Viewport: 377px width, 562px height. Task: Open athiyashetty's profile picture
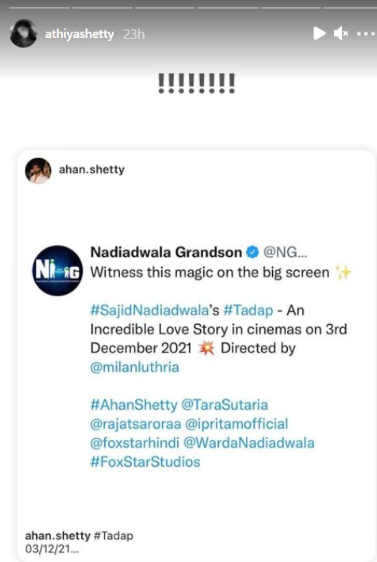tap(23, 34)
